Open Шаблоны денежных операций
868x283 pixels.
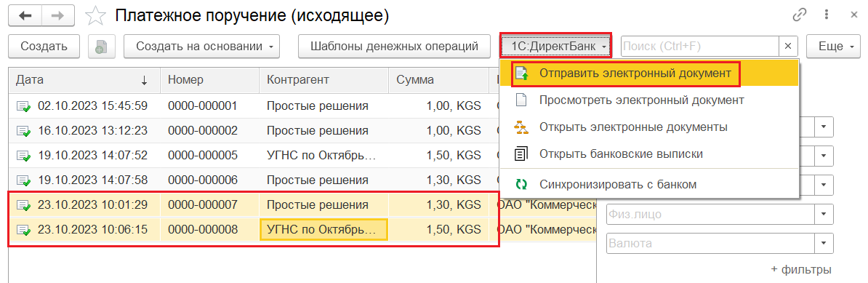(394, 47)
